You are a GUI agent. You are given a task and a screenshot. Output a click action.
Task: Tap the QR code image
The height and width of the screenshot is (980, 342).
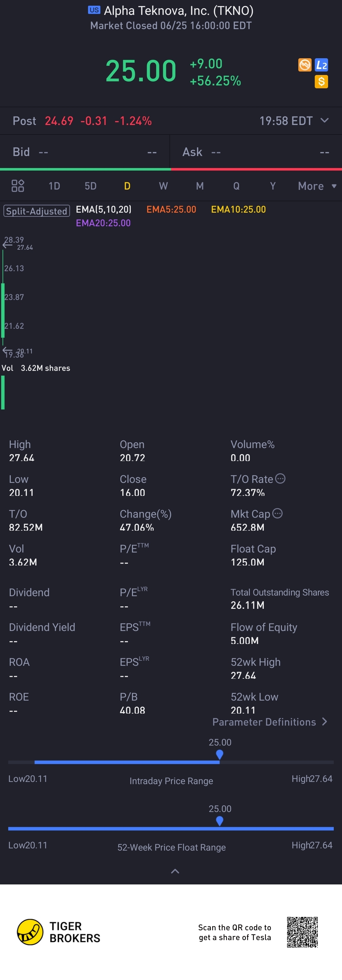tap(302, 932)
